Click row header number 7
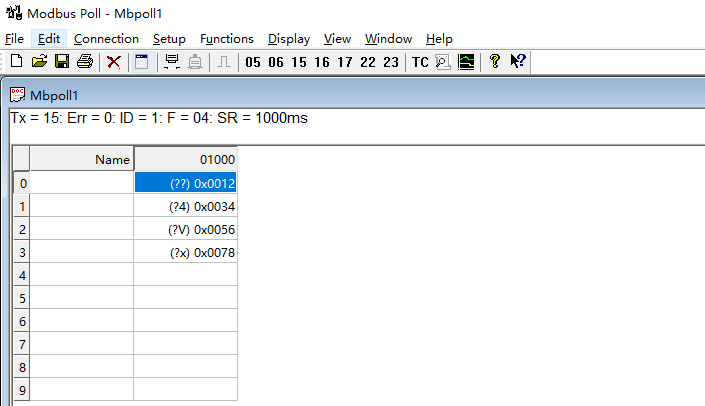Image resolution: width=705 pixels, height=406 pixels. 22,344
